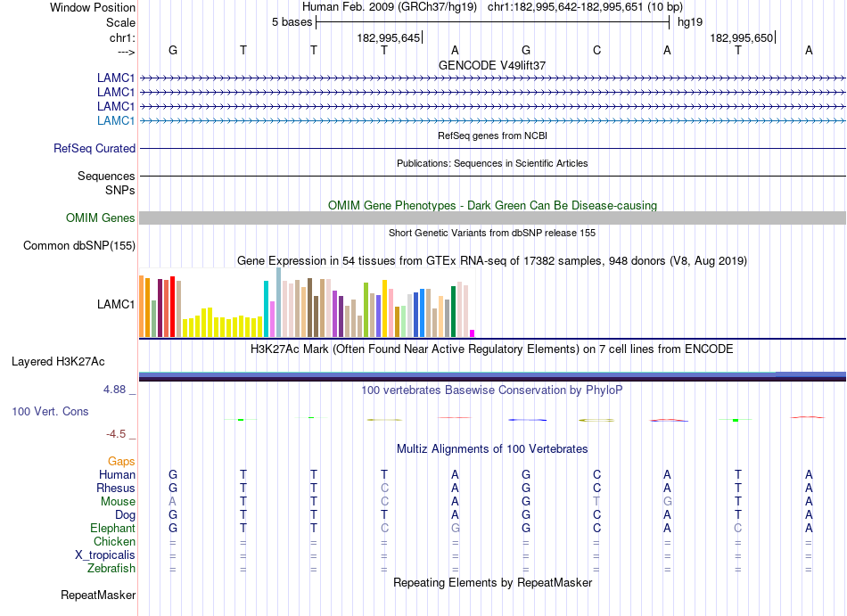The height and width of the screenshot is (616, 847).
Task: Click the ---> strand direction arrow label
Action: click(x=126, y=52)
